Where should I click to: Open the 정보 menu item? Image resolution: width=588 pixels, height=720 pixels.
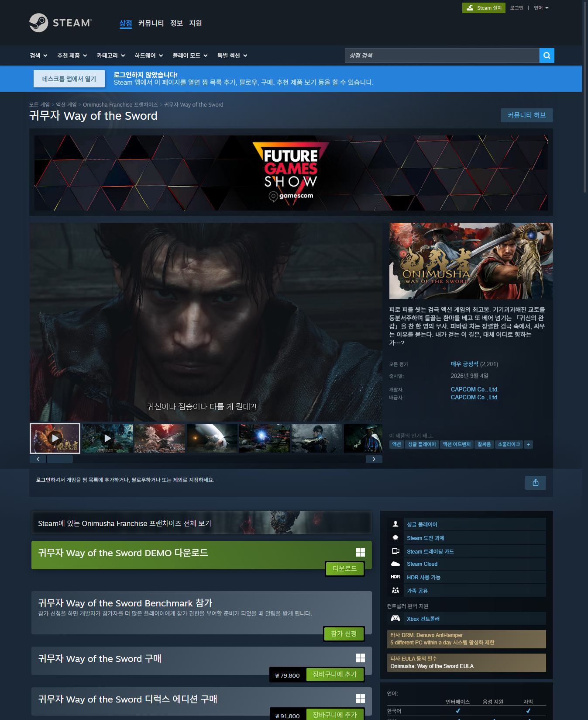pos(176,23)
